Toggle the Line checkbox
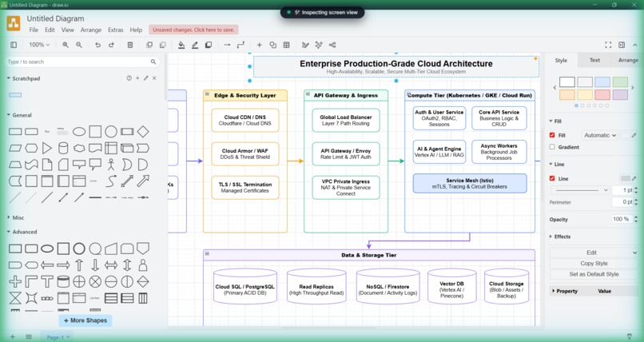 click(x=552, y=179)
